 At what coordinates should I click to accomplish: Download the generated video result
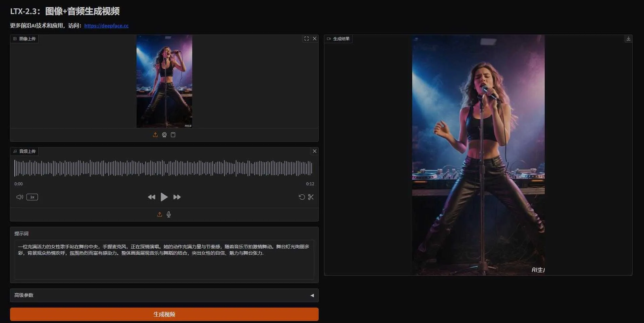tap(628, 39)
